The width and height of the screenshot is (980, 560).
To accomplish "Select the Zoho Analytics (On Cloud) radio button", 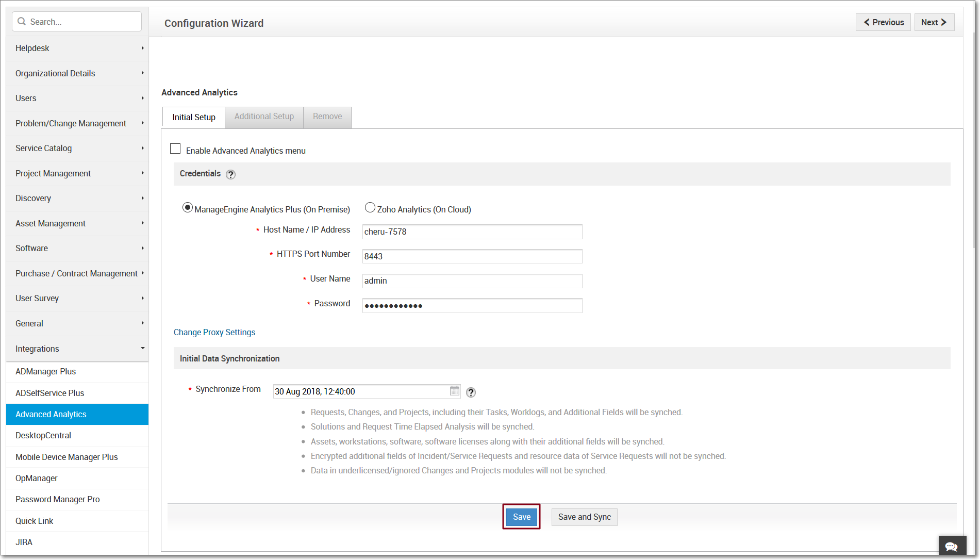I will click(370, 207).
